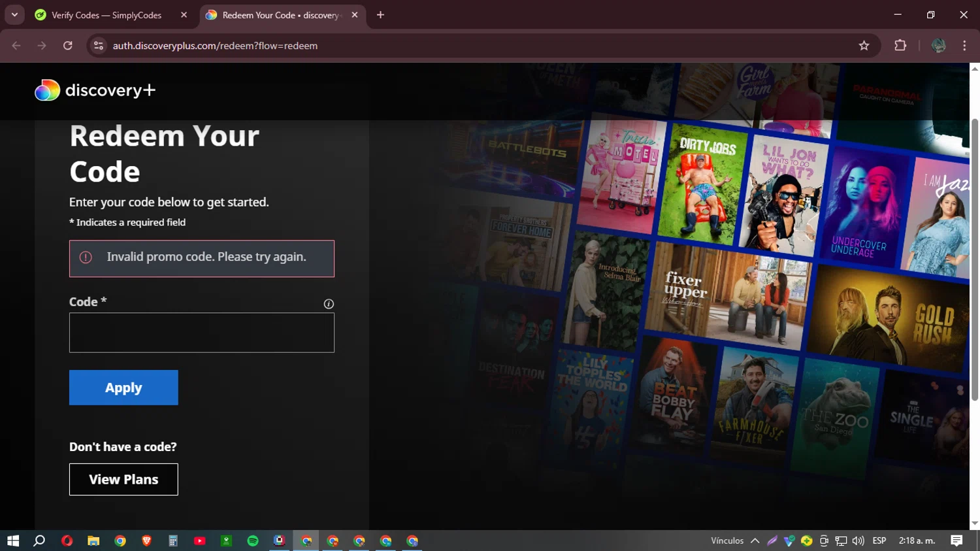View site information icon in address bar
Viewport: 980px width, 551px height.
[x=99, y=46]
